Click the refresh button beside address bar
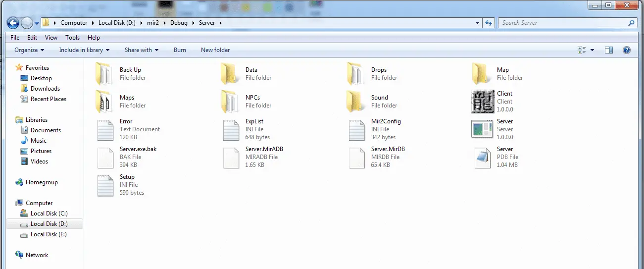 489,23
